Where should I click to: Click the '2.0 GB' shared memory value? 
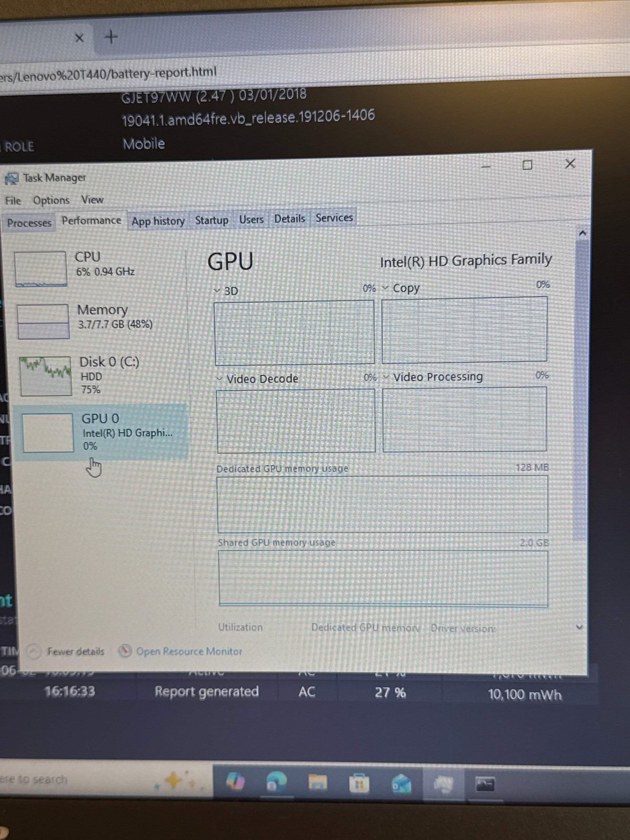(534, 542)
